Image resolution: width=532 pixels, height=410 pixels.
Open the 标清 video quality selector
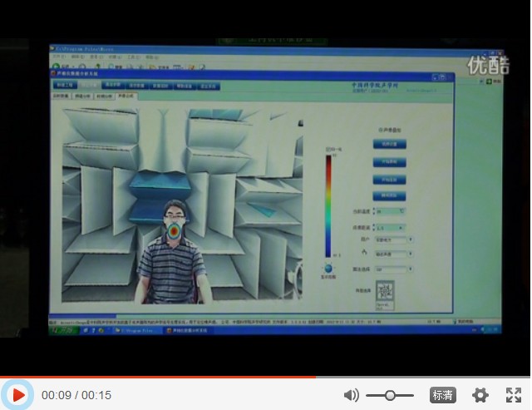[x=442, y=395]
